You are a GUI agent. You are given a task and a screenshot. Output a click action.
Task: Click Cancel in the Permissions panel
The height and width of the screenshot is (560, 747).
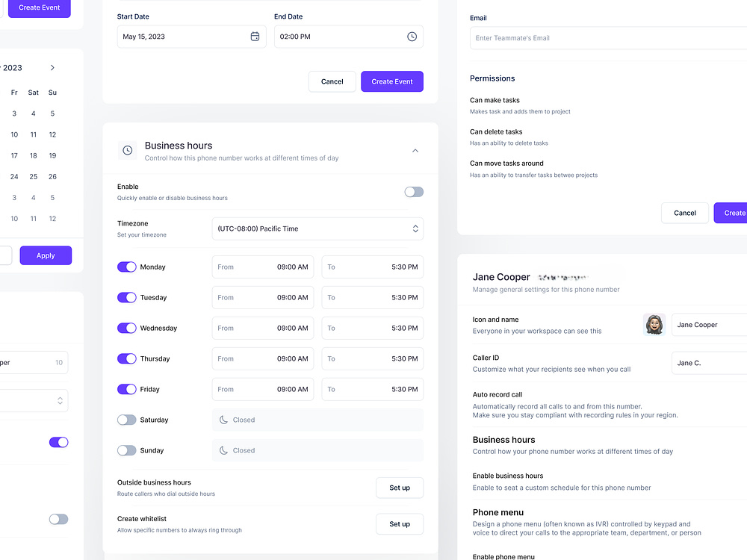click(685, 213)
